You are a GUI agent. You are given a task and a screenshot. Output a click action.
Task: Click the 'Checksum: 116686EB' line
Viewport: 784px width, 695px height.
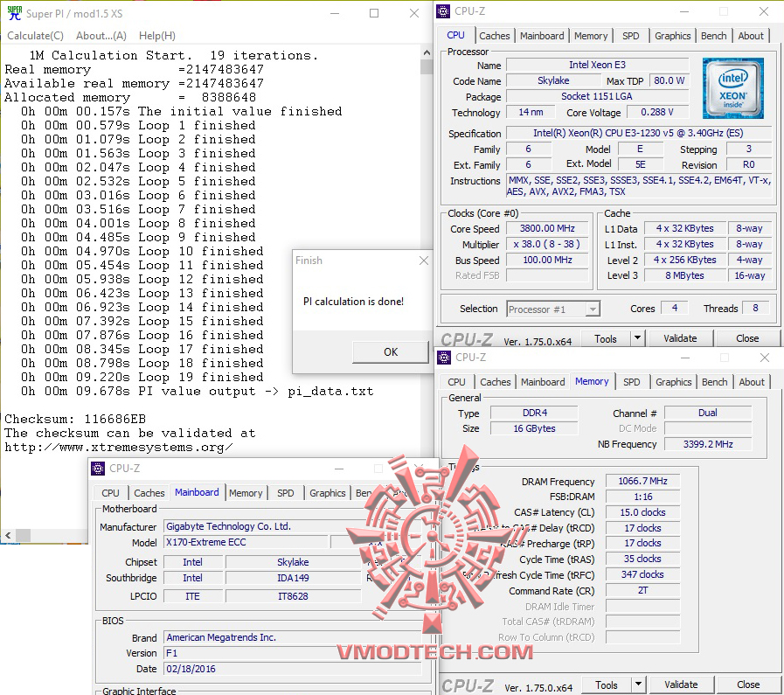pos(75,419)
